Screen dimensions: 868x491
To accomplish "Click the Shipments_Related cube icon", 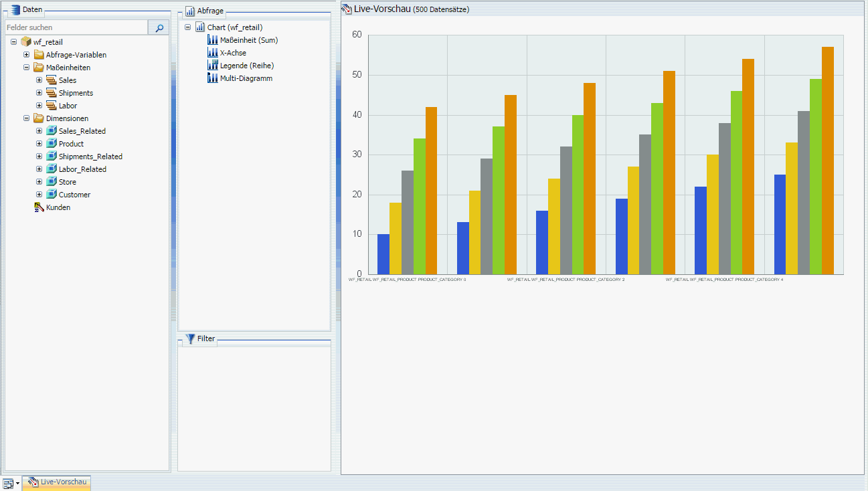I will [x=52, y=157].
